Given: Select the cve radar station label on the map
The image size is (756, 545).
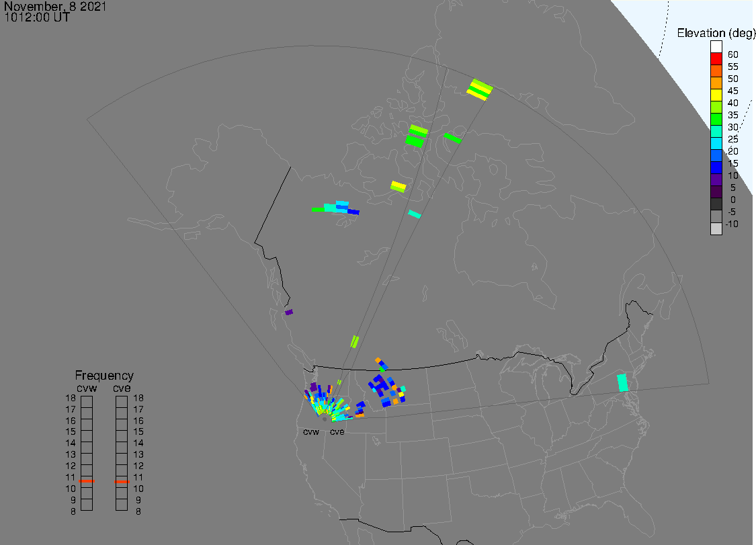Looking at the screenshot, I should pyautogui.click(x=337, y=431).
